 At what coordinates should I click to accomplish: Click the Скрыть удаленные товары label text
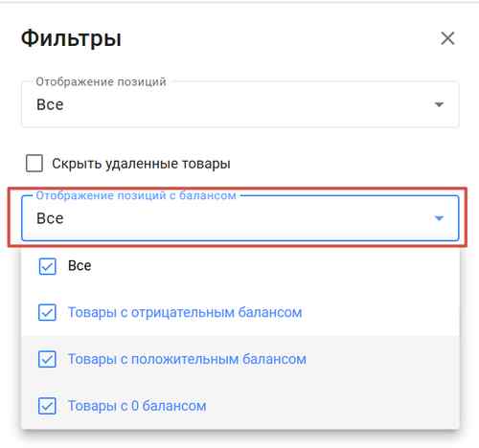[141, 164]
